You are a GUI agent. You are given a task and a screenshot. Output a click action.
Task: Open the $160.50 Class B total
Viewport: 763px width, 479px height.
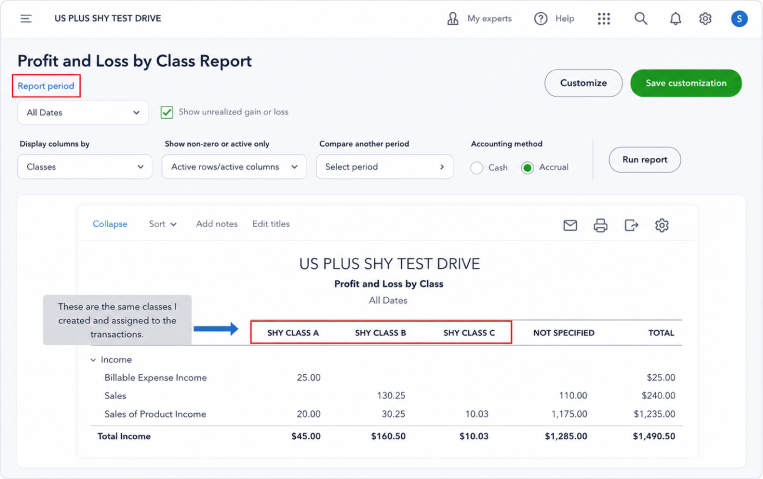[x=388, y=436]
